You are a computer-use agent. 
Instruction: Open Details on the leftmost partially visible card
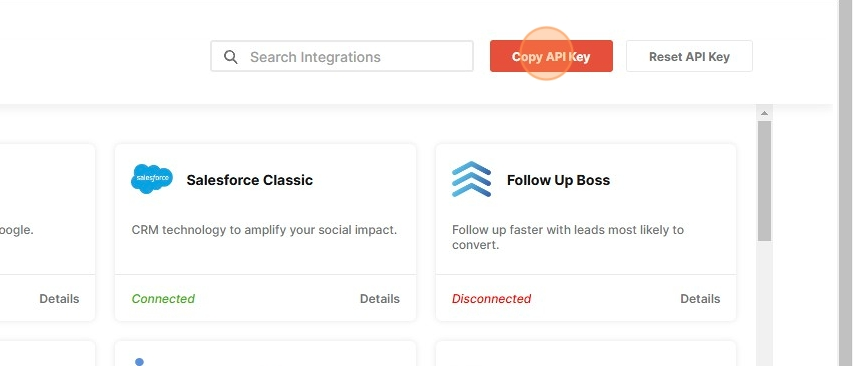click(x=59, y=299)
